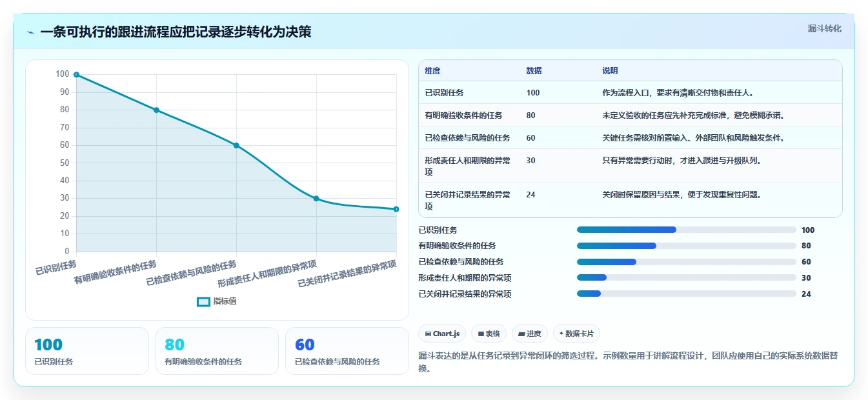
Task: Open the 60 已检查依赖与风险的任务 KPI card
Action: click(x=347, y=351)
